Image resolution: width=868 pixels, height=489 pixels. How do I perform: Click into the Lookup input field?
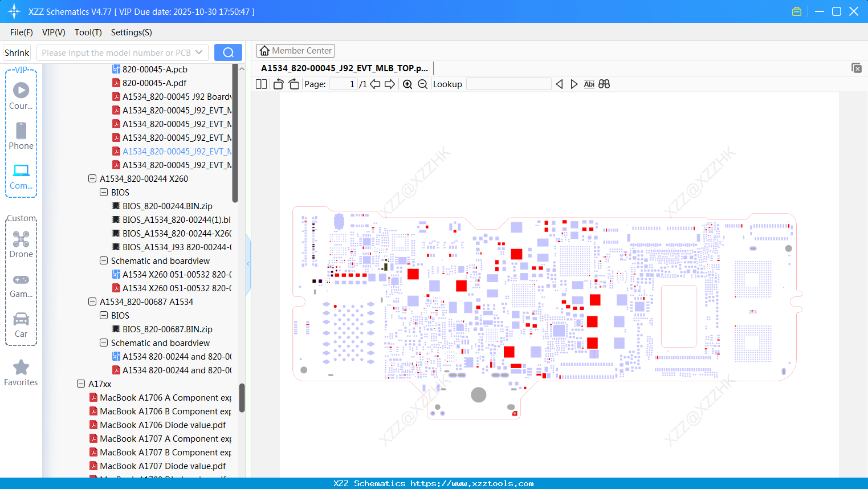(x=509, y=84)
